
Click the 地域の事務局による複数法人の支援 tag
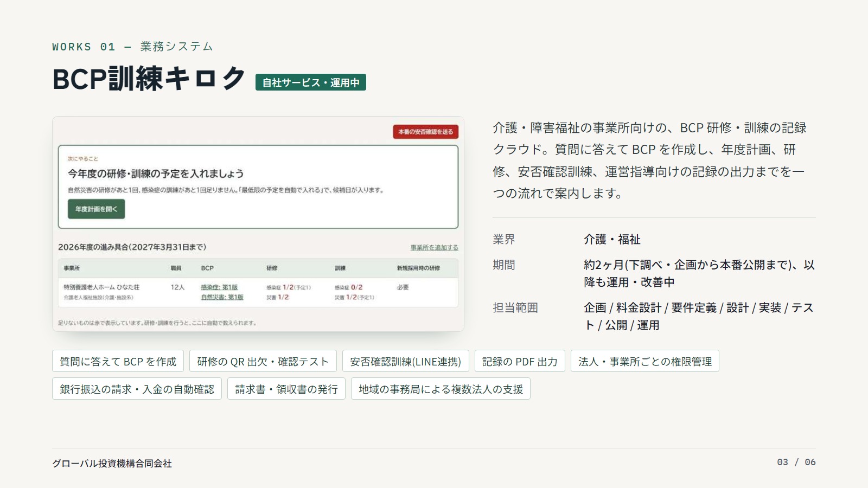[x=441, y=389]
